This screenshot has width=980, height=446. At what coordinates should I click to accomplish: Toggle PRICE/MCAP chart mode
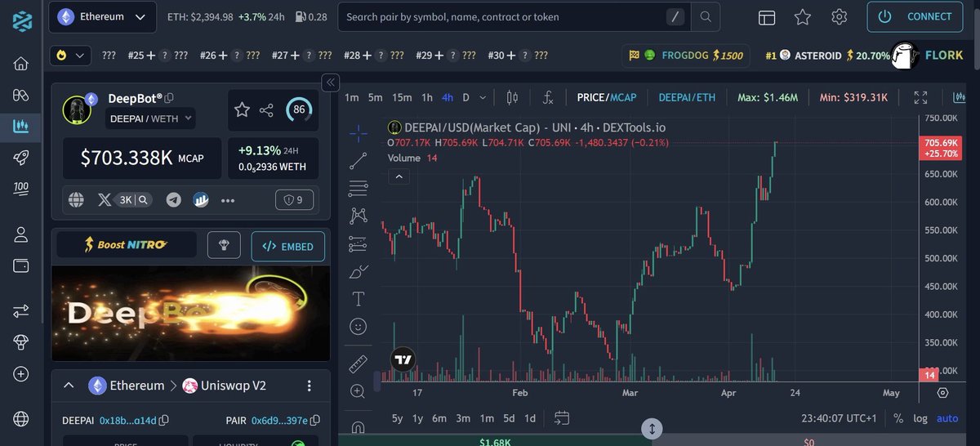[x=607, y=97]
